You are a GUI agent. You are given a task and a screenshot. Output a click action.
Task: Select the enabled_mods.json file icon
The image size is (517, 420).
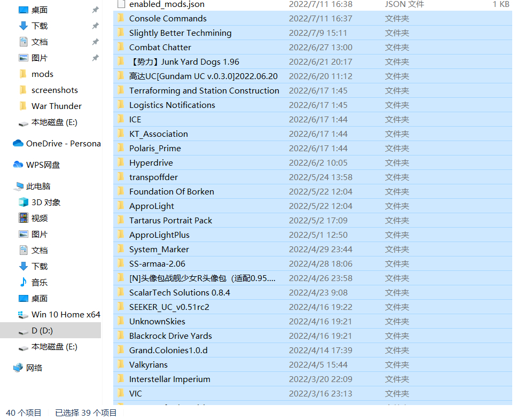click(x=120, y=4)
